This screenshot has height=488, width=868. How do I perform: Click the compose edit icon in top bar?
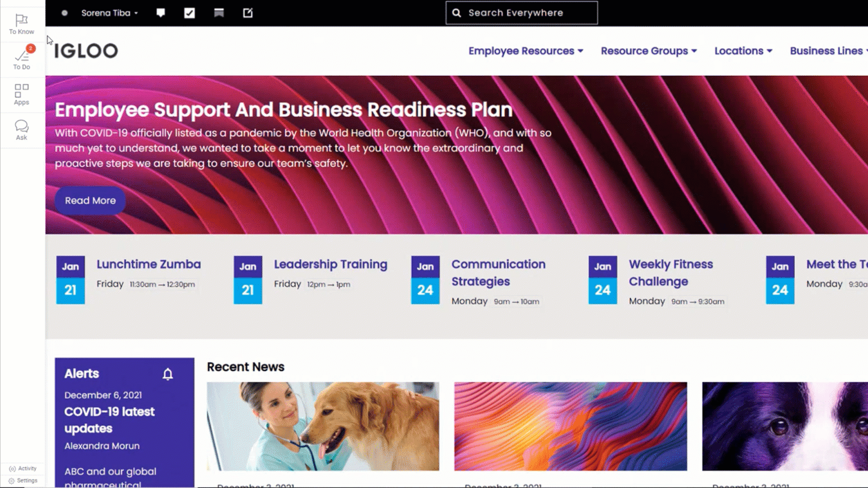248,13
